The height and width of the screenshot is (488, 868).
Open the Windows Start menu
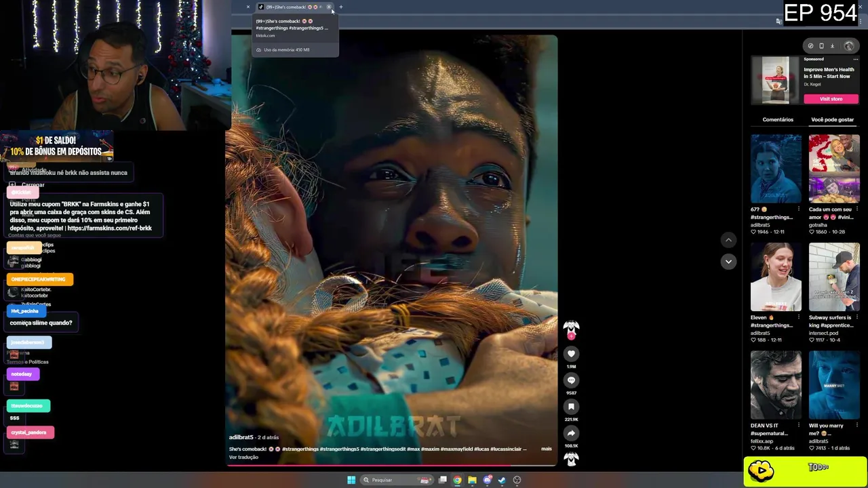click(x=351, y=480)
